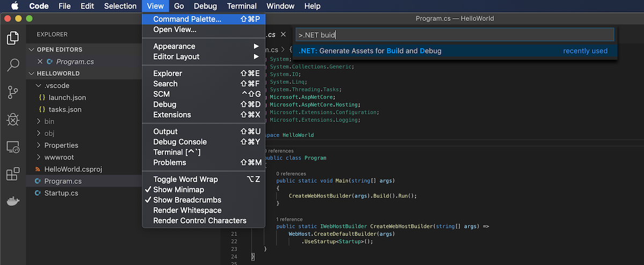
Task: Click the C# icon beside Startup.cs
Action: point(38,193)
